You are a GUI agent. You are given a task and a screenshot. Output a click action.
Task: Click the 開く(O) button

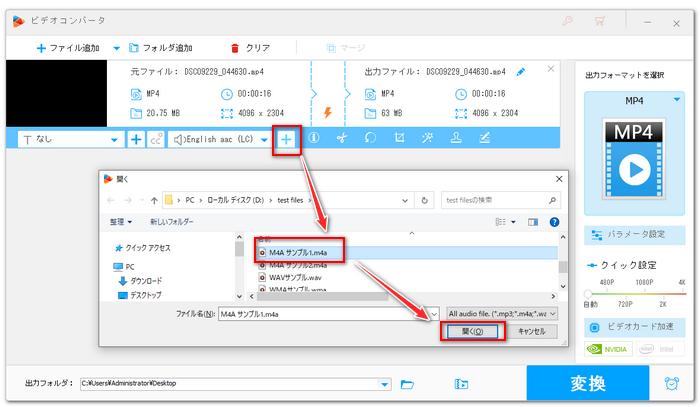click(472, 331)
